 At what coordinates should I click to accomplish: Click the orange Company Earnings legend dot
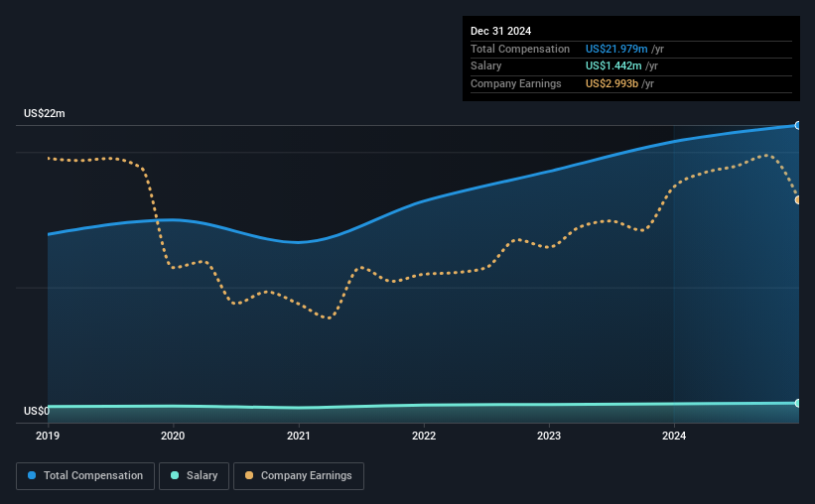click(x=249, y=475)
